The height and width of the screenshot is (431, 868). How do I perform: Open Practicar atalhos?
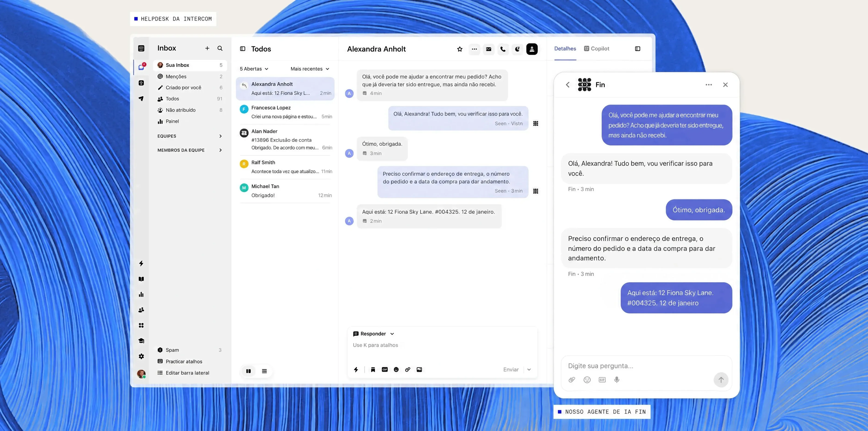click(180, 361)
